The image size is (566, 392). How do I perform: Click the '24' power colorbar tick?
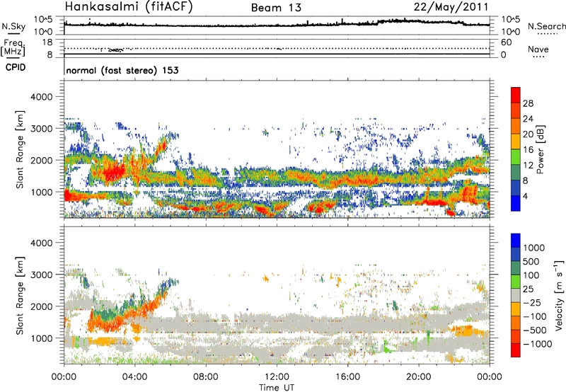coord(528,119)
